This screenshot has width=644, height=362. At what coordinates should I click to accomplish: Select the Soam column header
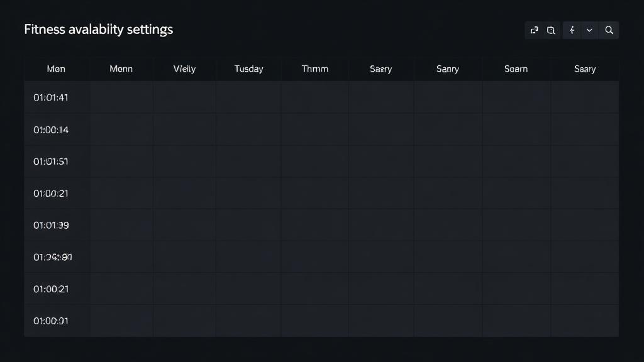tap(516, 69)
